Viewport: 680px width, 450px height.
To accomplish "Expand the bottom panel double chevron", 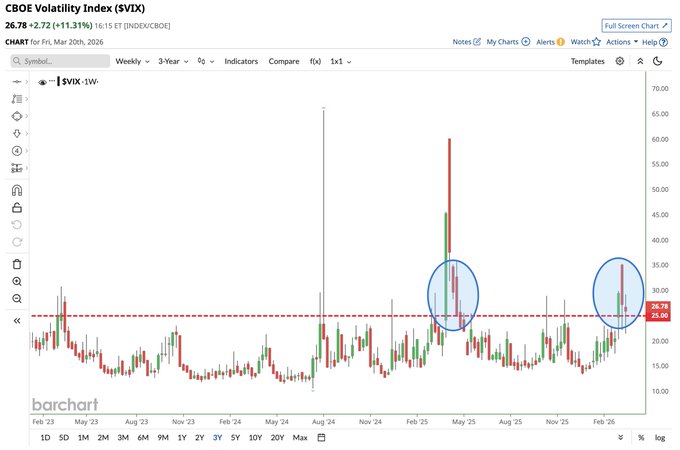I will pos(621,437).
